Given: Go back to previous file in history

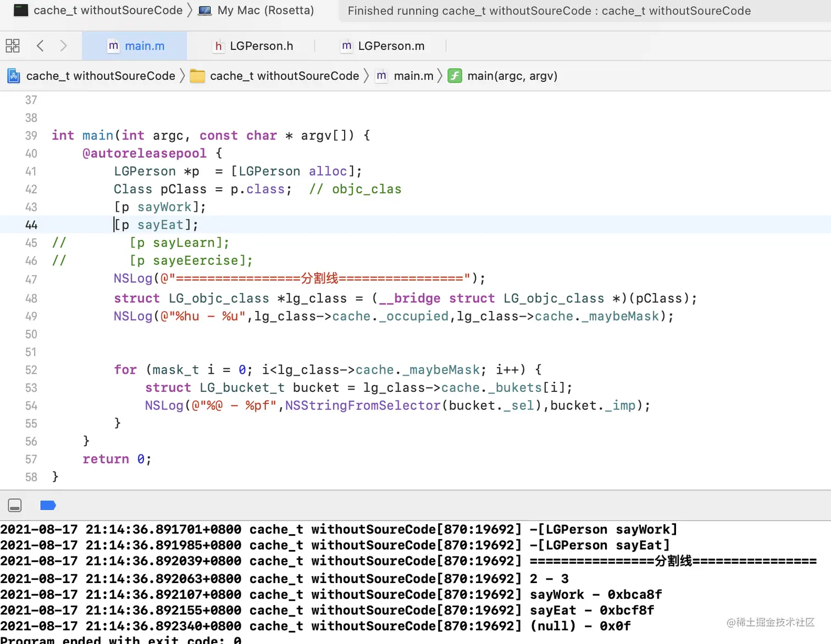Looking at the screenshot, I should pyautogui.click(x=40, y=46).
